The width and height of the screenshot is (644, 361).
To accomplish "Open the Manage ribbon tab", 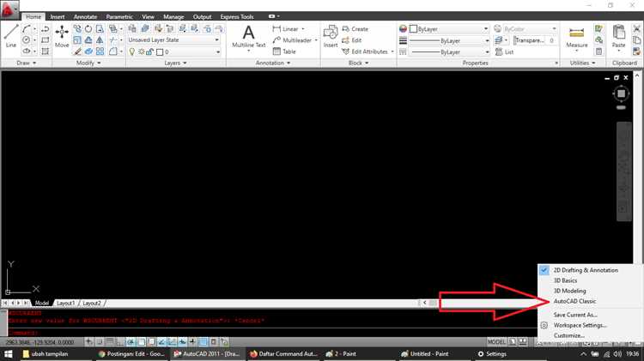I will tap(173, 17).
